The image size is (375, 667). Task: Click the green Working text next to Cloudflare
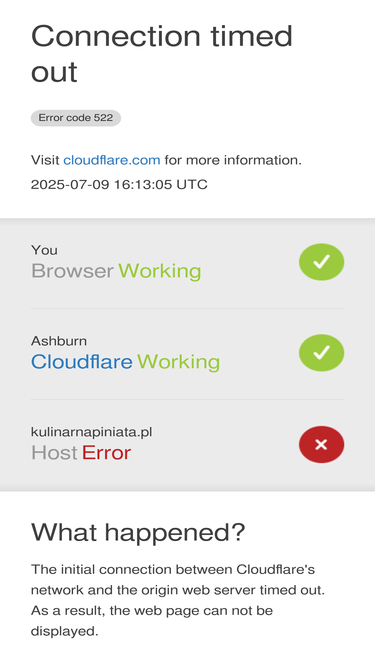(x=179, y=362)
